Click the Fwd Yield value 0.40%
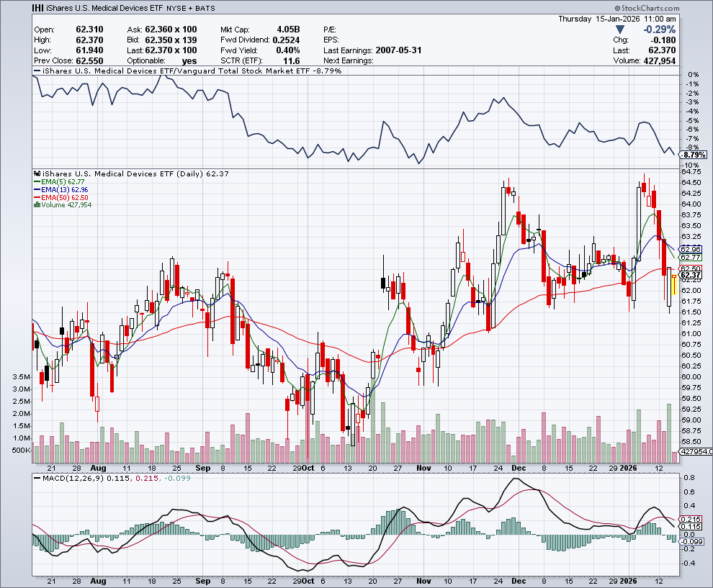Image resolution: width=713 pixels, height=588 pixels. click(x=288, y=50)
